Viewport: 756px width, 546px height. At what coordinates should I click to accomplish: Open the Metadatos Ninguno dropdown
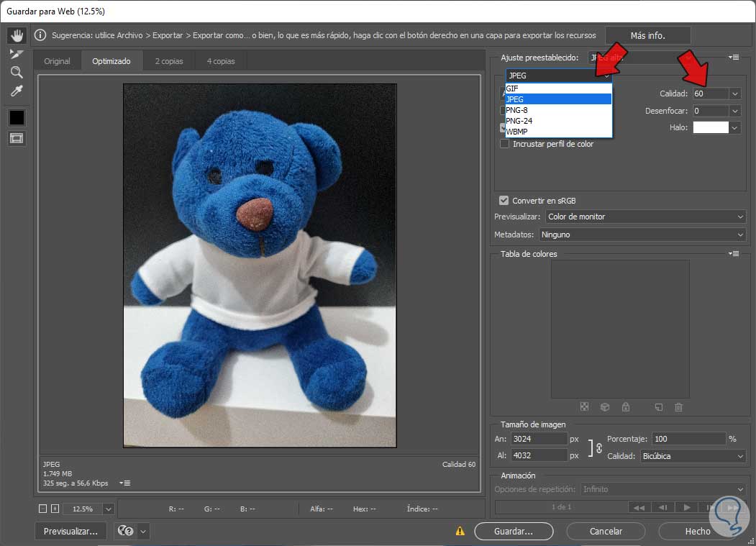coord(642,235)
